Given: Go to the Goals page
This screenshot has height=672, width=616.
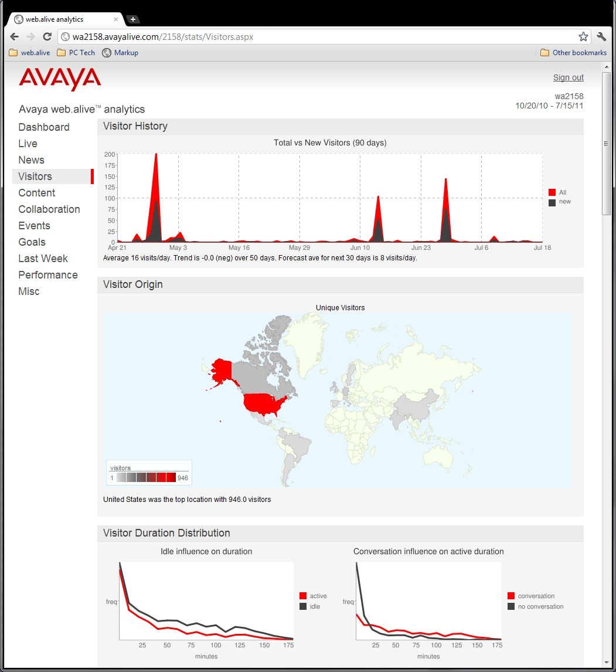Looking at the screenshot, I should pos(32,242).
